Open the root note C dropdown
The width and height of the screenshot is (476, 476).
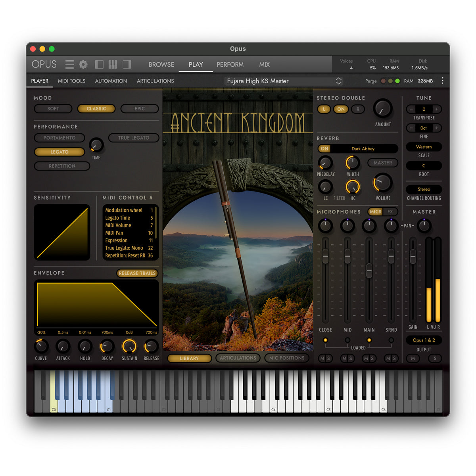coord(424,165)
